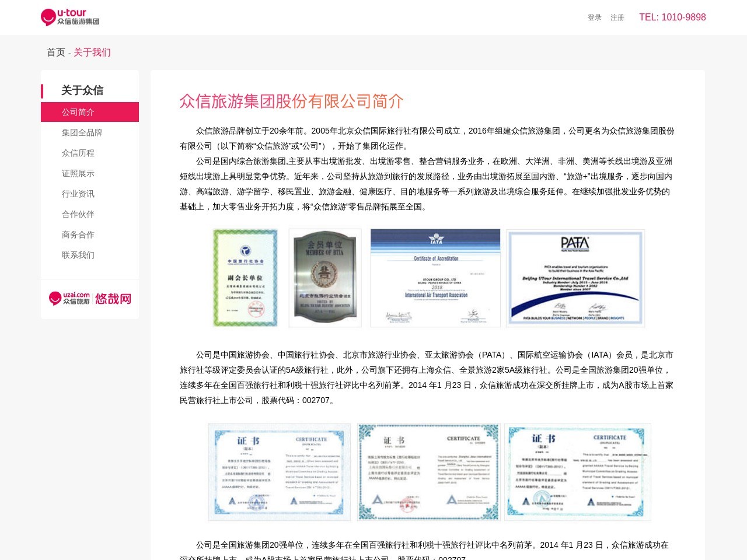This screenshot has height=560, width=747.
Task: Click the paragraph starting 公司是中国旅游协会
Action: click(427, 377)
